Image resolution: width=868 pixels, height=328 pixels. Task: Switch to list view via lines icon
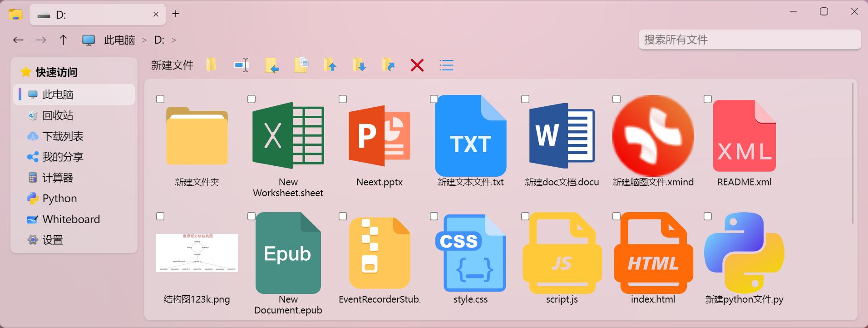[446, 65]
